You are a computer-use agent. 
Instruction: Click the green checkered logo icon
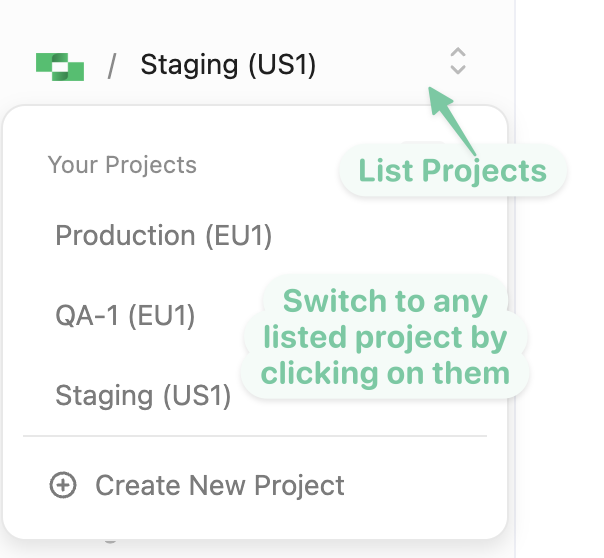click(x=60, y=67)
